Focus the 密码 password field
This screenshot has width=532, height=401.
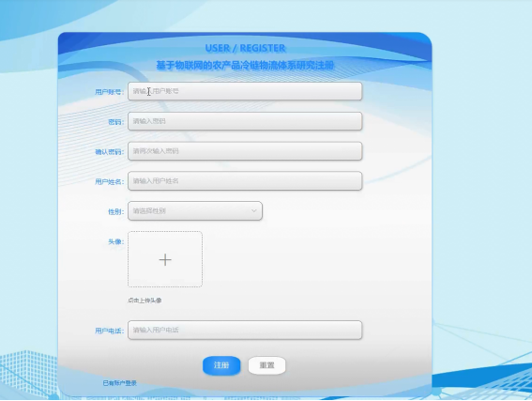[x=245, y=121]
